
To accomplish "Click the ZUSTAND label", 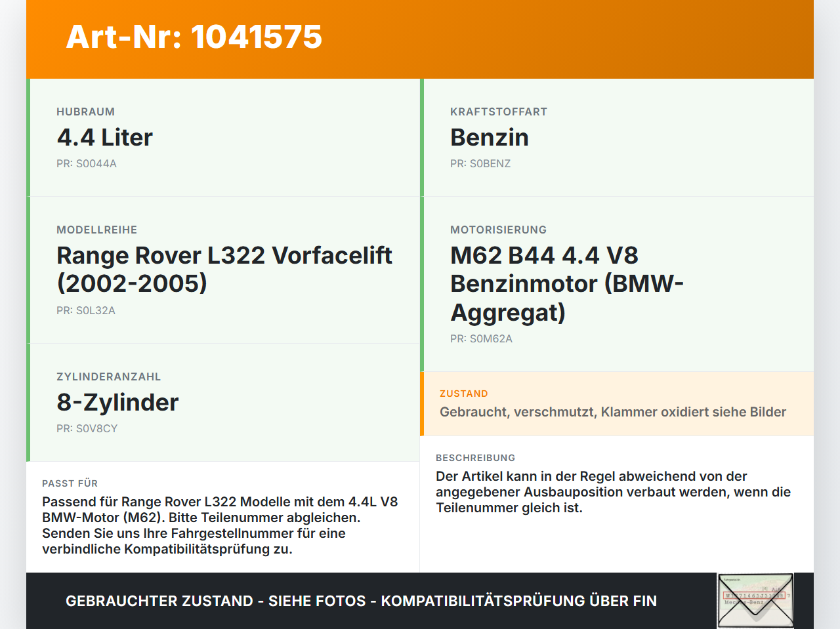I will point(464,394).
